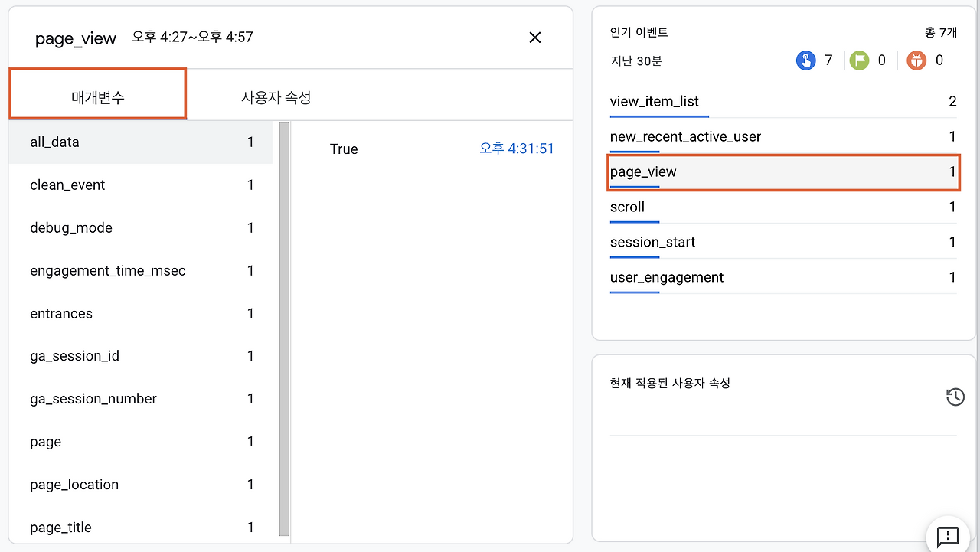
Task: Switch to the 매개변수 tab
Action: pyautogui.click(x=98, y=97)
